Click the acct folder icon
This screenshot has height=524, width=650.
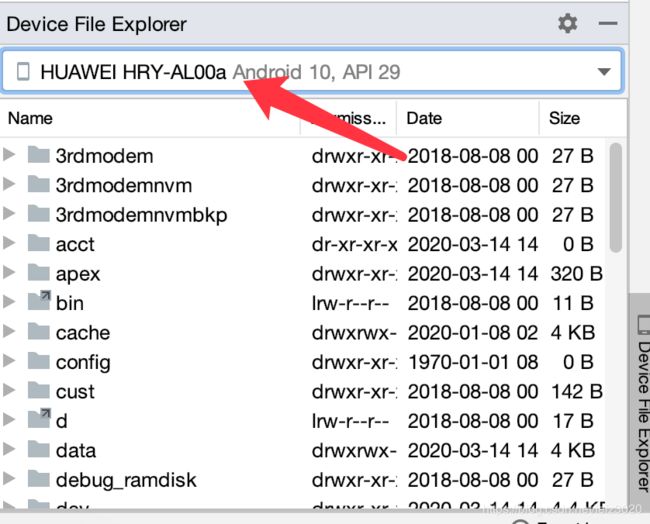click(39, 243)
